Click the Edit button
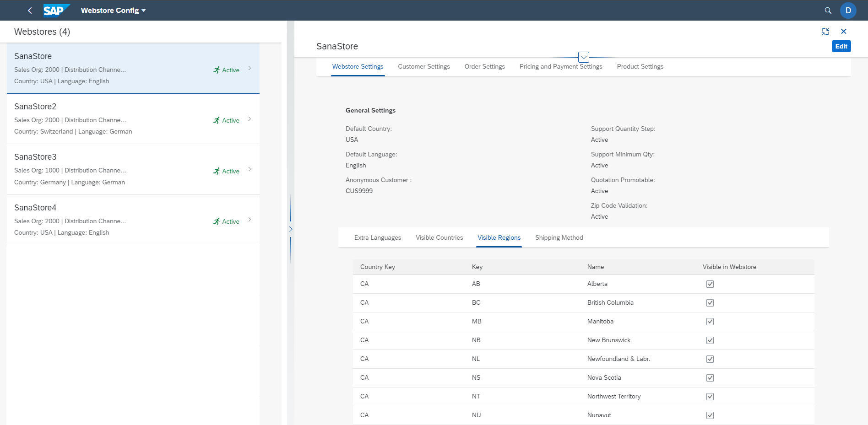 tap(841, 46)
